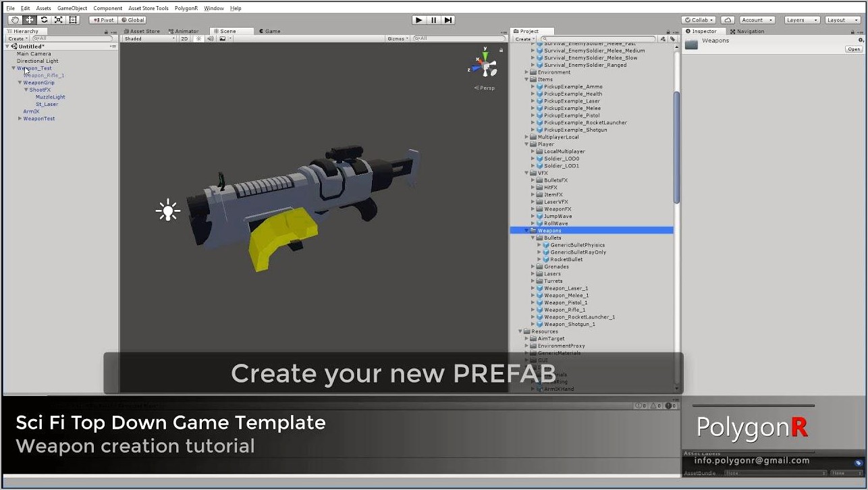Switch to the Asset Store tab
Image resolution: width=868 pixels, height=490 pixels.
tap(142, 31)
